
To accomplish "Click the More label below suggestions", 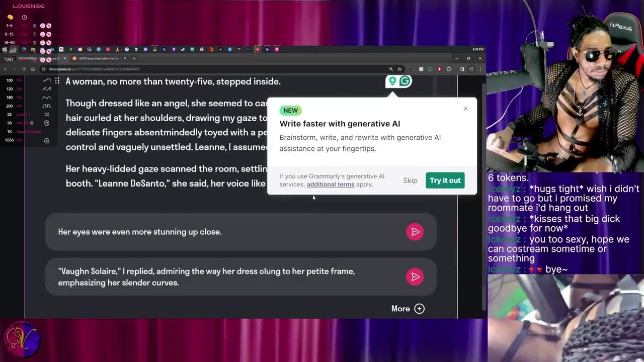I will [400, 309].
